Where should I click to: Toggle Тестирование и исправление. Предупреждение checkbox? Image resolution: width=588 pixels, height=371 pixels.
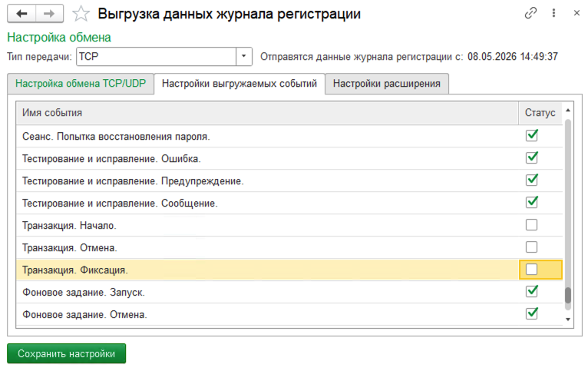531,180
